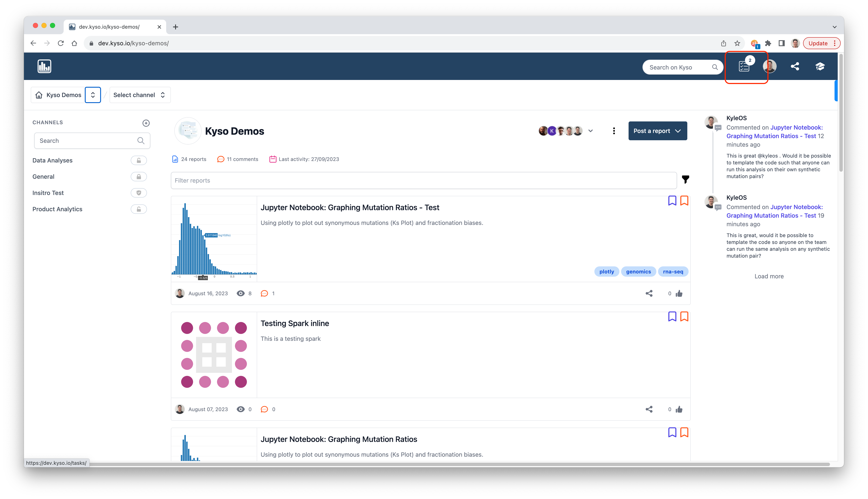
Task: Click the histogram thumbnail of Graphing Mutation Ratios - Test
Action: [214, 239]
